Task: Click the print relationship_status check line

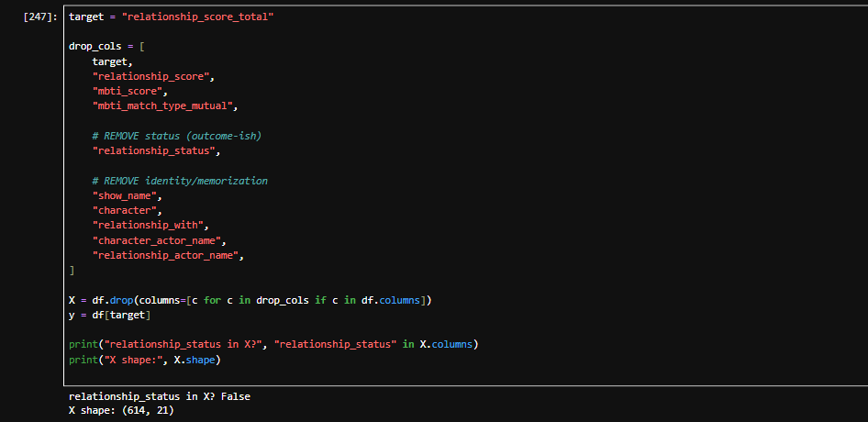Action: [x=273, y=344]
